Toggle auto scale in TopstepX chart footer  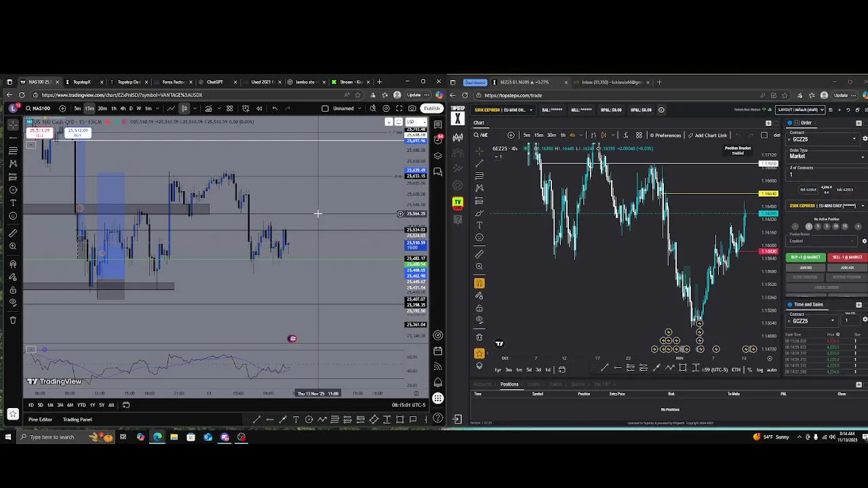(x=772, y=369)
